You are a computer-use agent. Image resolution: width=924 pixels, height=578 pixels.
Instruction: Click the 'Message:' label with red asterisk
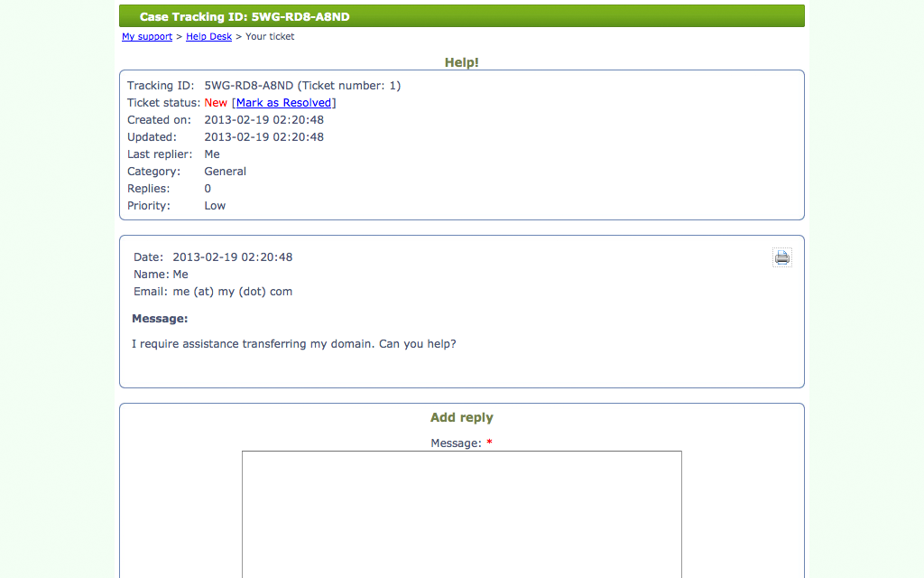point(461,443)
